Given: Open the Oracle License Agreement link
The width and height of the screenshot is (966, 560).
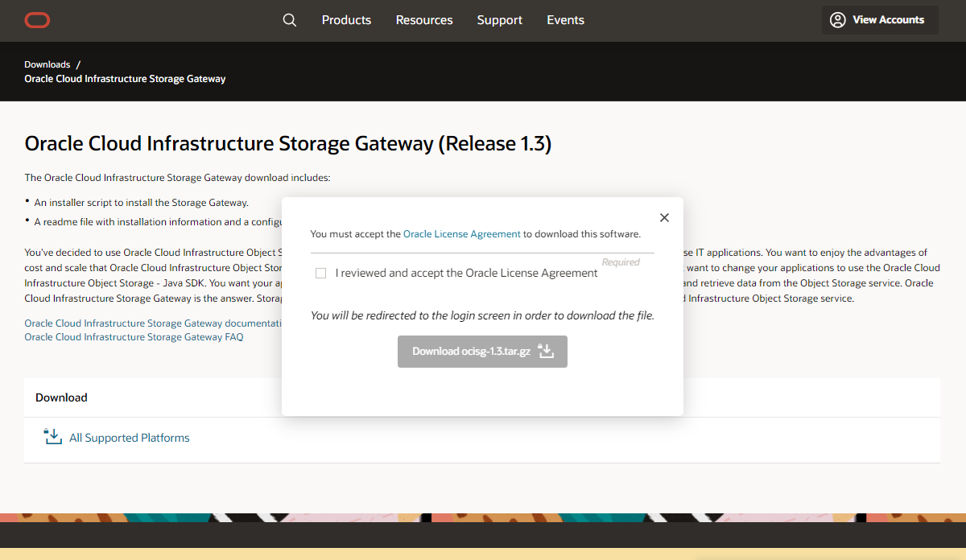Looking at the screenshot, I should [x=461, y=234].
